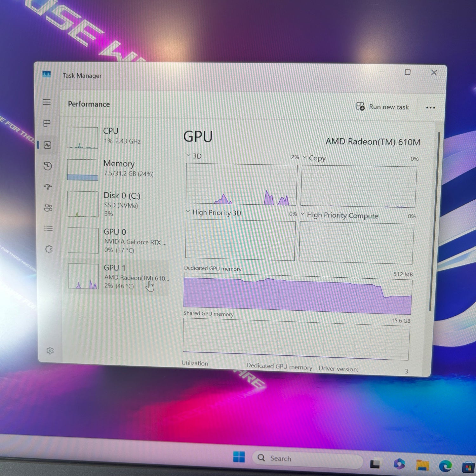Click the taskbar Search box
The width and height of the screenshot is (476, 476).
point(307,459)
